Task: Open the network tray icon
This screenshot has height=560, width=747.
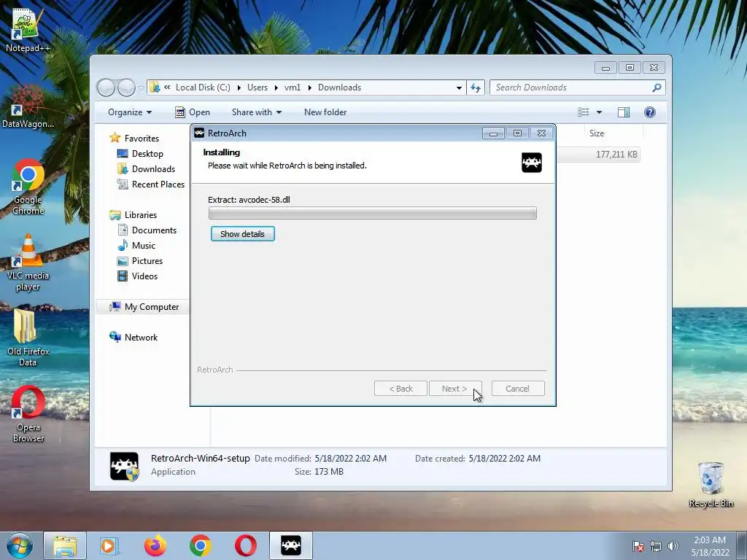Action: point(656,545)
